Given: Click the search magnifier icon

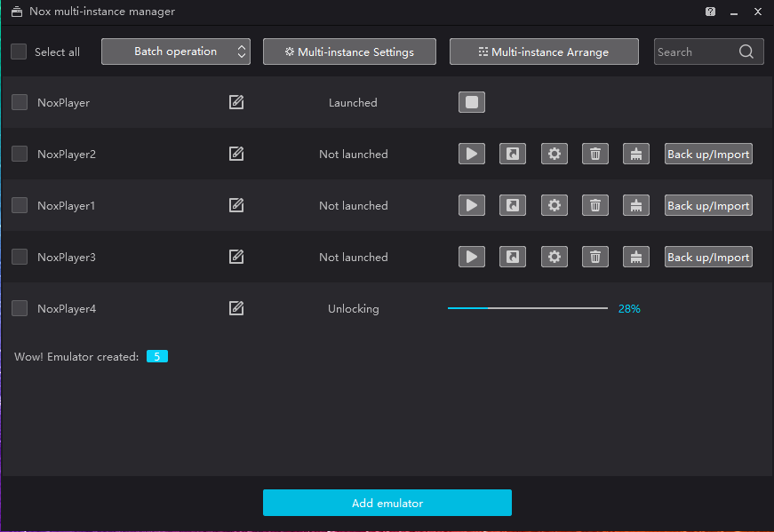Looking at the screenshot, I should [746, 52].
